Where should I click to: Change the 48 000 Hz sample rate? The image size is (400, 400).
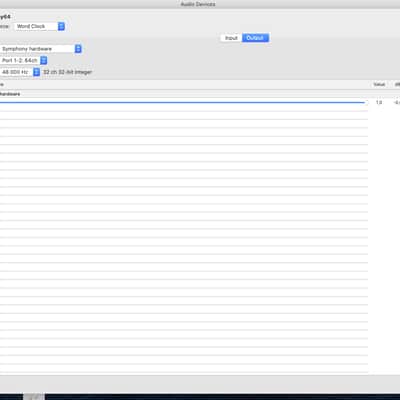[x=20, y=72]
